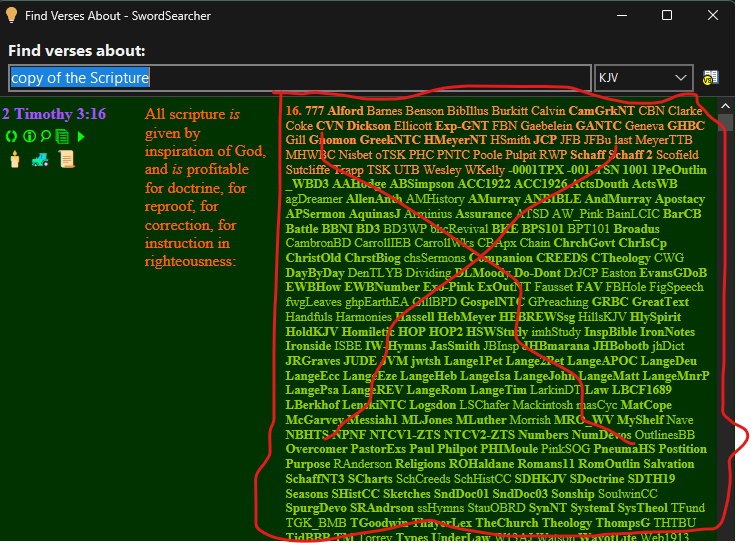
Task: Open the Broadus link
Action: click(637, 229)
